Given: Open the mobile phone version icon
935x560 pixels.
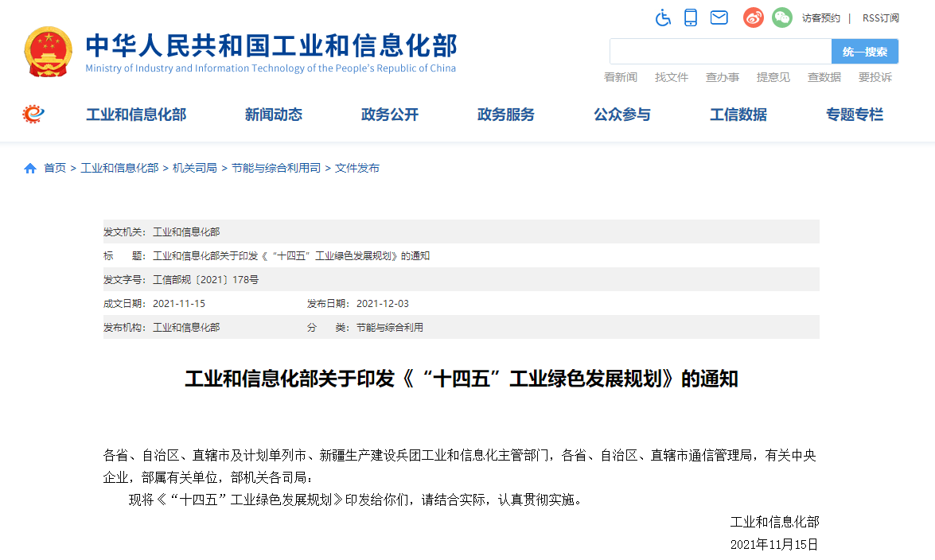Looking at the screenshot, I should 691,17.
